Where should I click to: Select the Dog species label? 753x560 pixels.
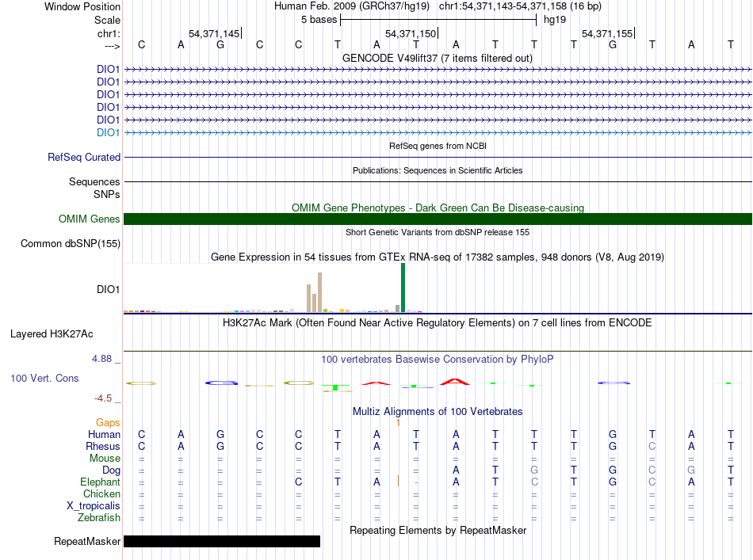pyautogui.click(x=111, y=470)
